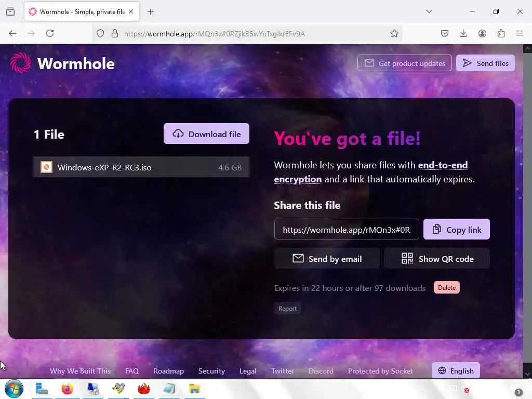Open the Discord footer link
The height and width of the screenshot is (399, 532).
click(321, 371)
